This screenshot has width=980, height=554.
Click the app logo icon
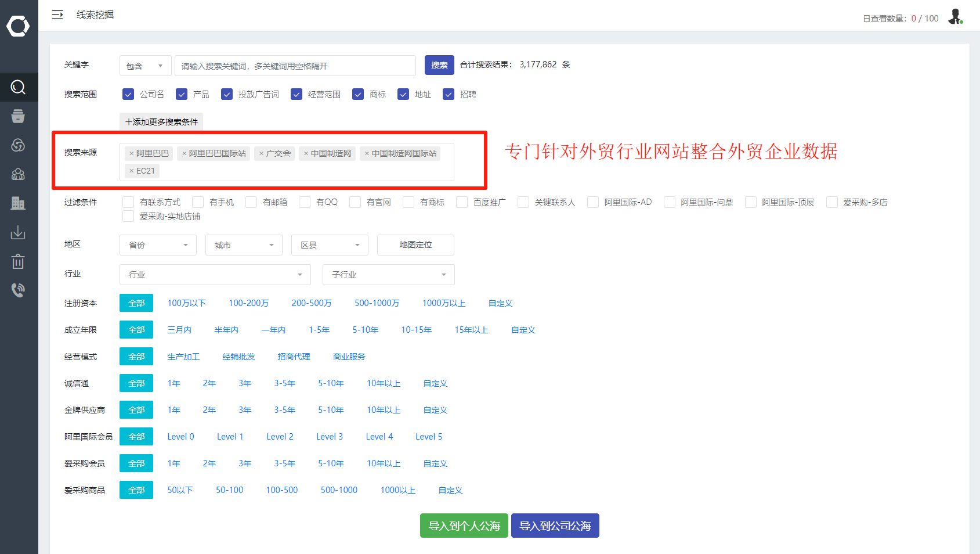(x=18, y=26)
